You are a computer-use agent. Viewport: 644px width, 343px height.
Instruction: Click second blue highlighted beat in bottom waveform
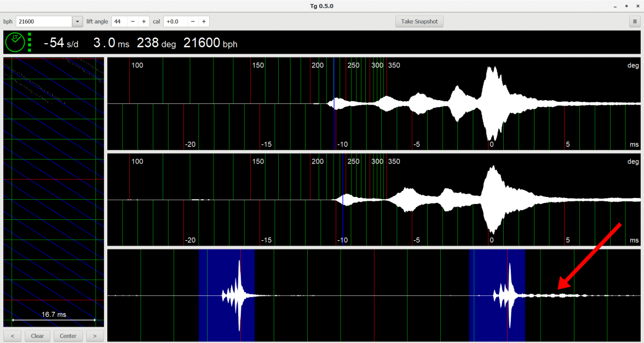[x=497, y=295]
